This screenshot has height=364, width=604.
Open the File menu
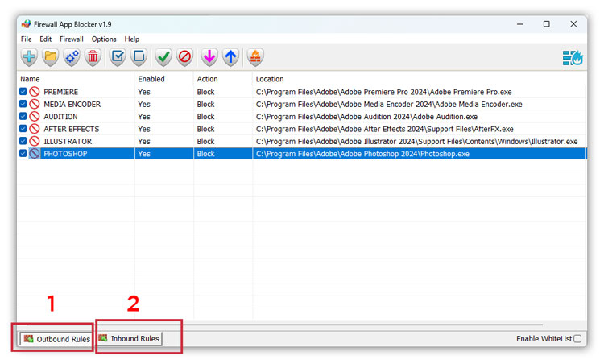coord(27,39)
